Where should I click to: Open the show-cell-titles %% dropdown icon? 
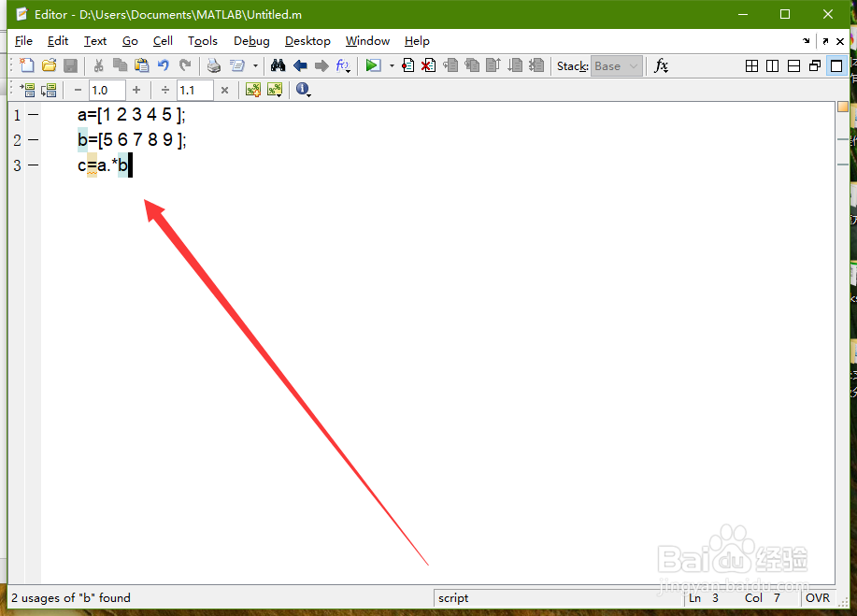point(275,90)
